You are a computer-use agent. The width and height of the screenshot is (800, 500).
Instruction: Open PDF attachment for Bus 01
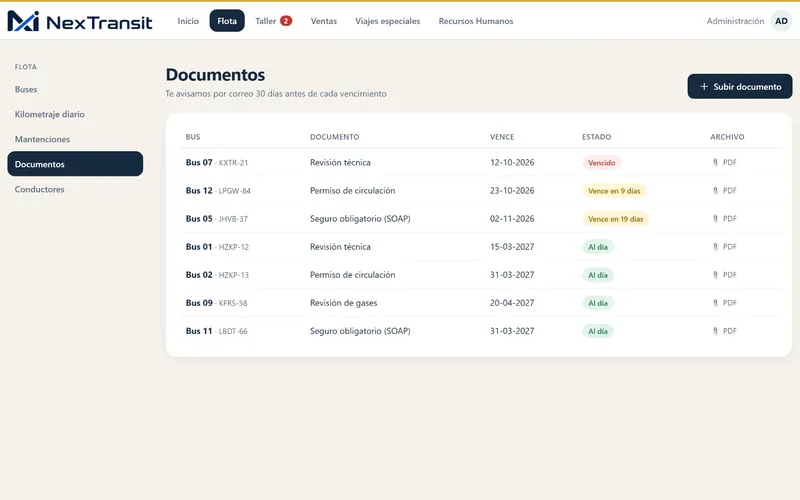tap(724, 246)
